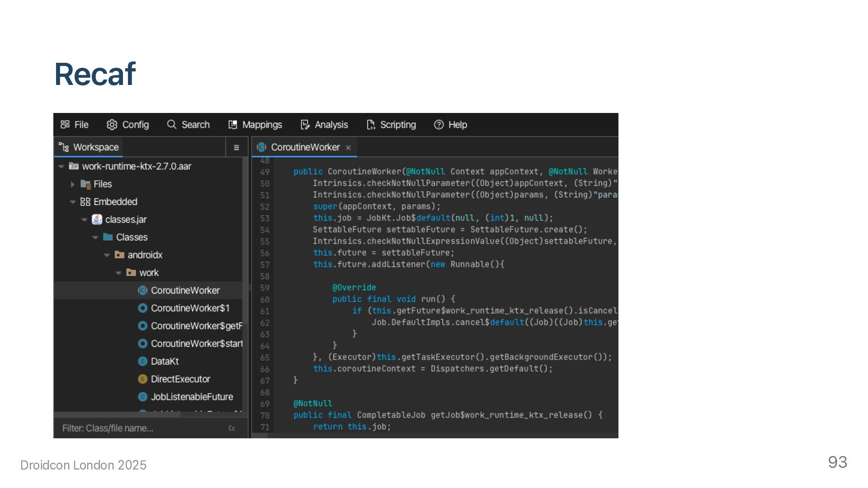Screen dimensions: 868x488
Task: Close the CoroutineWorker editor tab
Action: point(348,148)
